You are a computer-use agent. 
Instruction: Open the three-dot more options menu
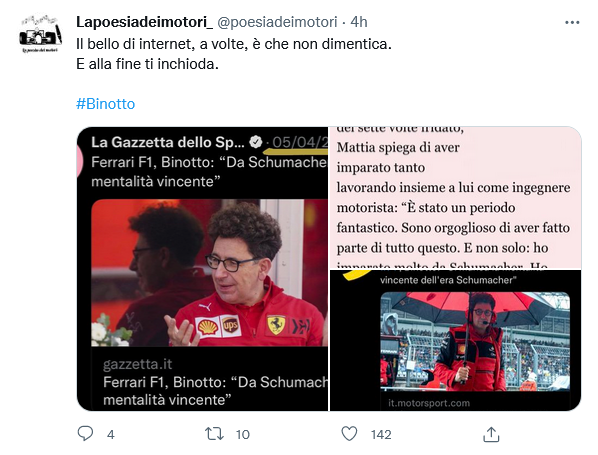click(572, 23)
